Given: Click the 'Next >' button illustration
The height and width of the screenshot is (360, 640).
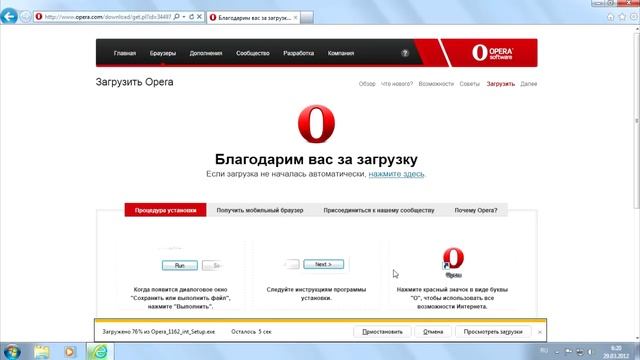Looking at the screenshot, I should 323,264.
